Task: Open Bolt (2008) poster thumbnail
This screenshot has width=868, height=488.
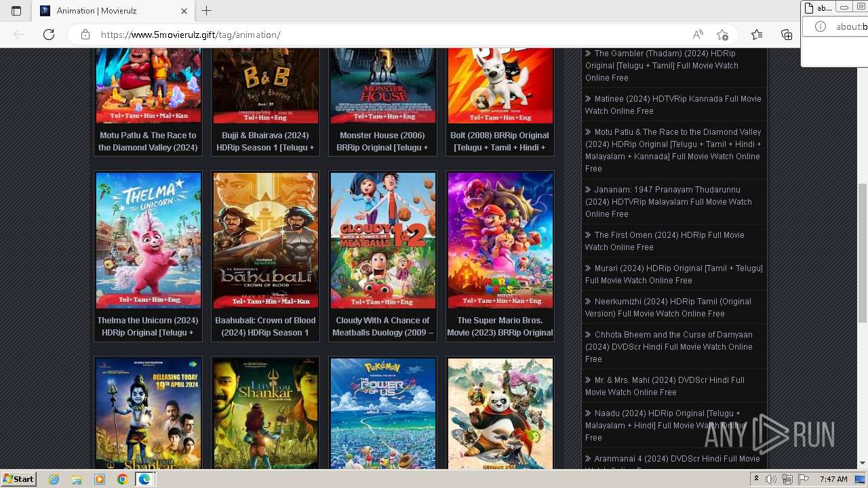Action: [500, 85]
